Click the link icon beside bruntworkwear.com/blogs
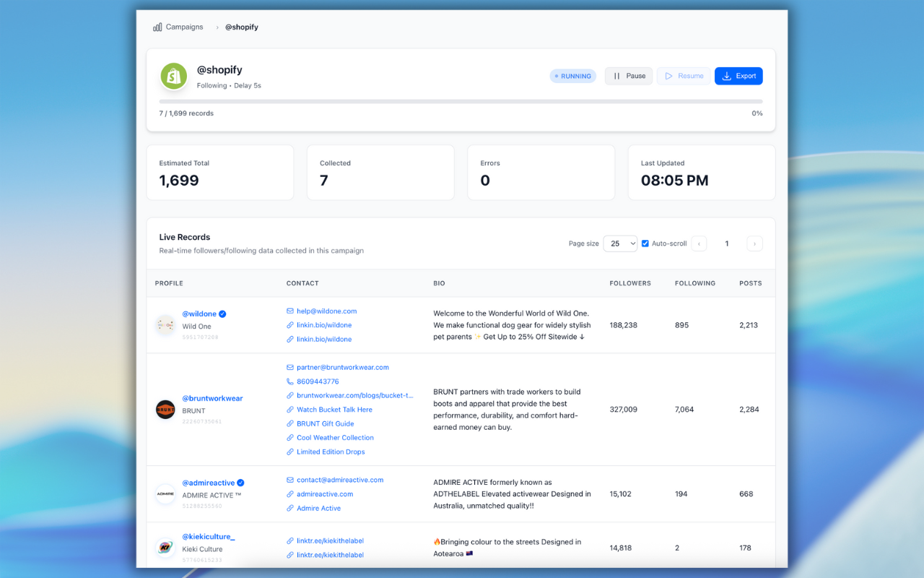 290,396
